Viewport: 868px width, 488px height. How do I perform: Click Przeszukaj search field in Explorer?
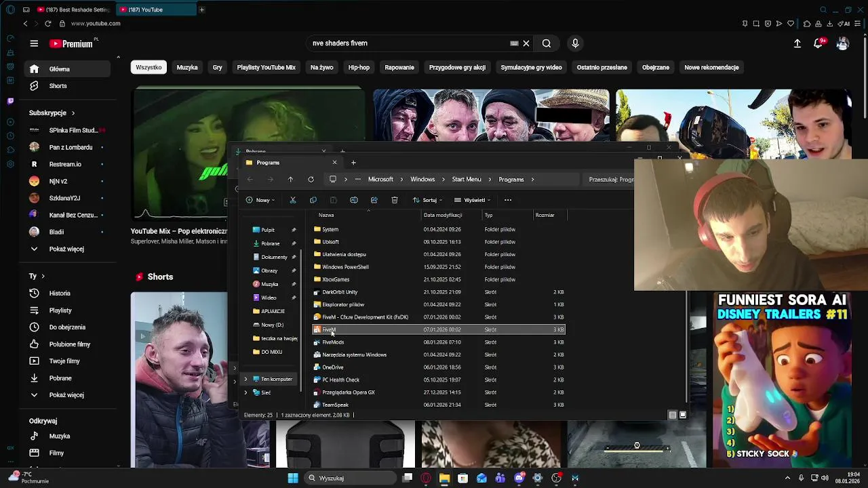[610, 180]
